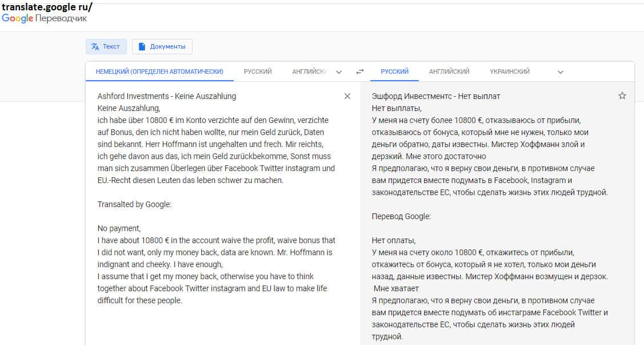The image size is (644, 345).
Task: Click the translate icon on the Текст button
Action: (x=95, y=46)
